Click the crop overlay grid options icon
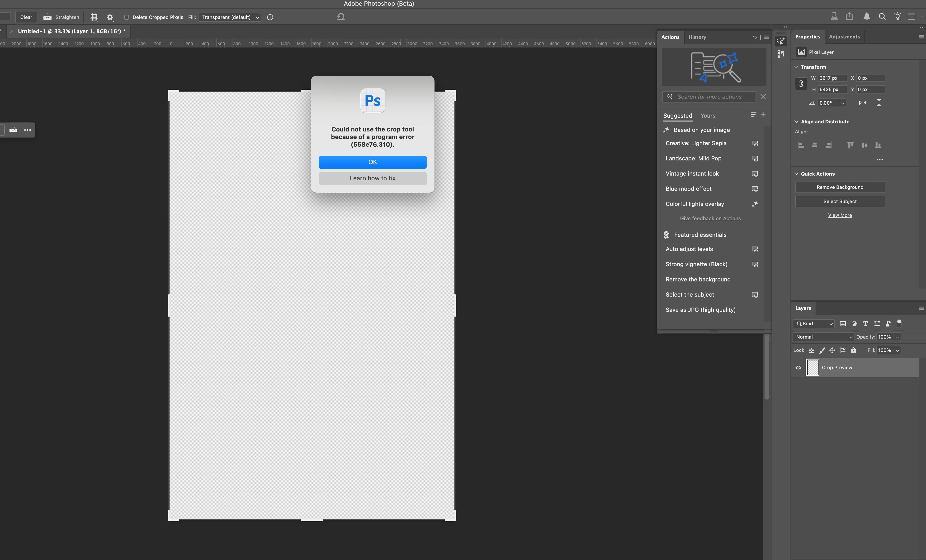This screenshot has width=926, height=560. click(94, 17)
